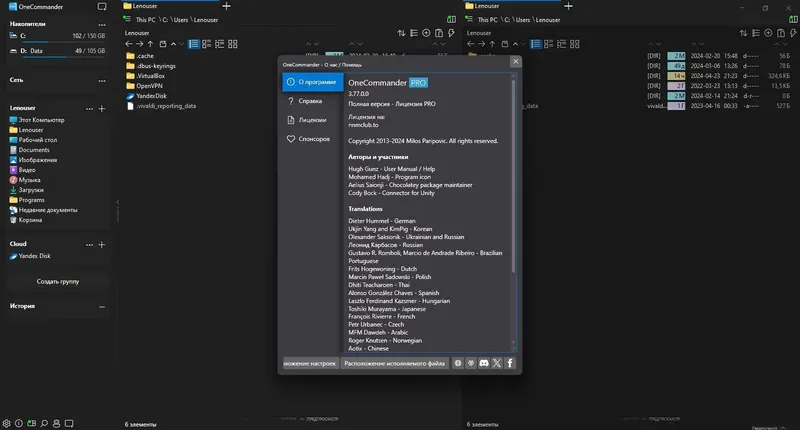Click Создать группу in sidebar

pos(58,282)
